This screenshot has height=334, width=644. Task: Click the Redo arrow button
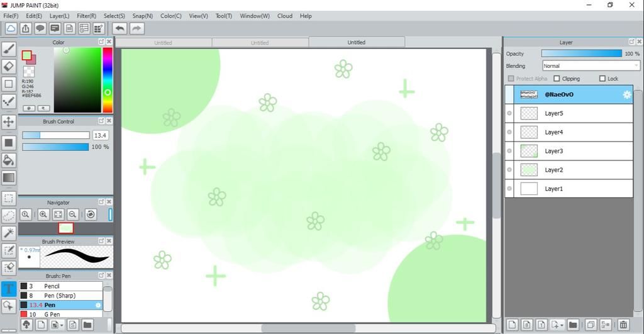point(136,28)
